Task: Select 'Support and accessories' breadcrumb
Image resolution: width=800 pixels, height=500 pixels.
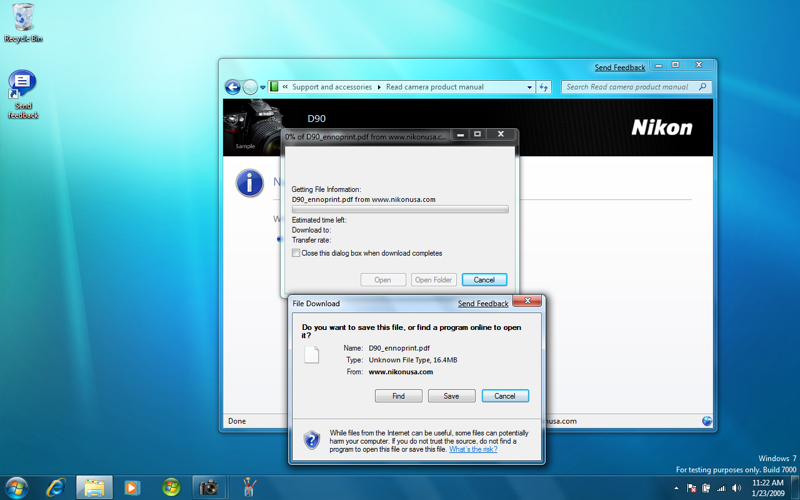Action: click(x=332, y=87)
